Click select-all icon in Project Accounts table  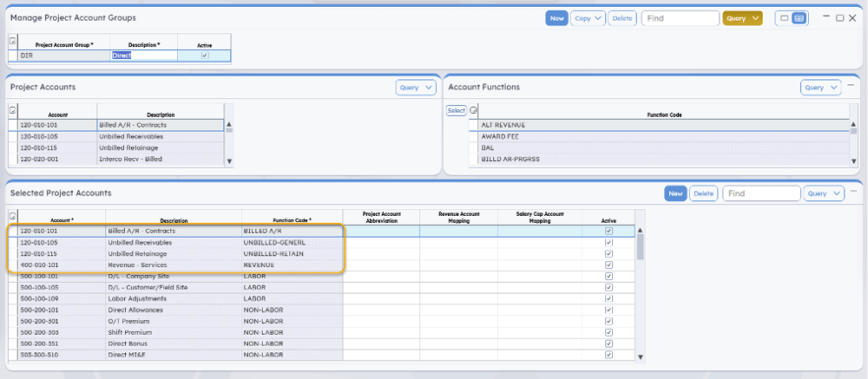click(x=13, y=111)
